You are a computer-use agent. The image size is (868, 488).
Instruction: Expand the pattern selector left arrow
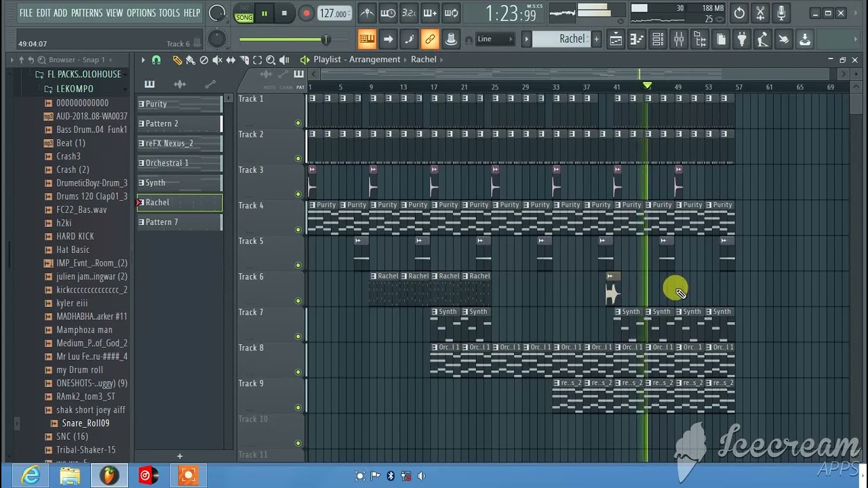(526, 39)
